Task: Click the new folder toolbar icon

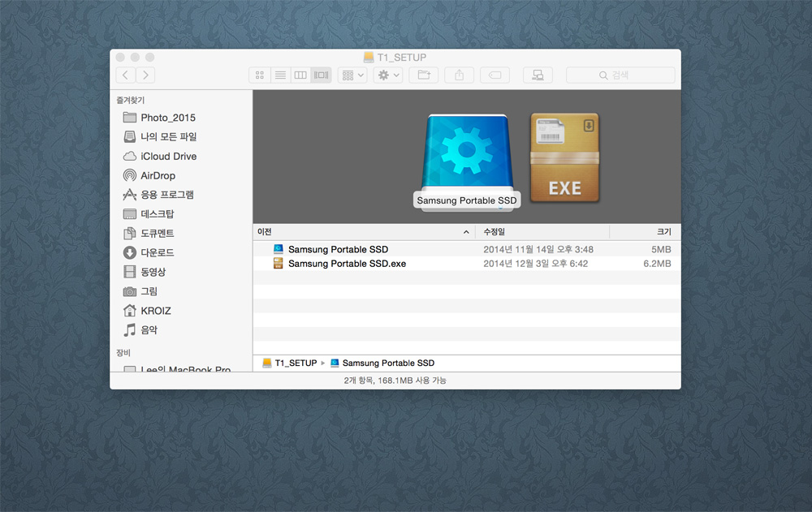Action: coord(423,75)
